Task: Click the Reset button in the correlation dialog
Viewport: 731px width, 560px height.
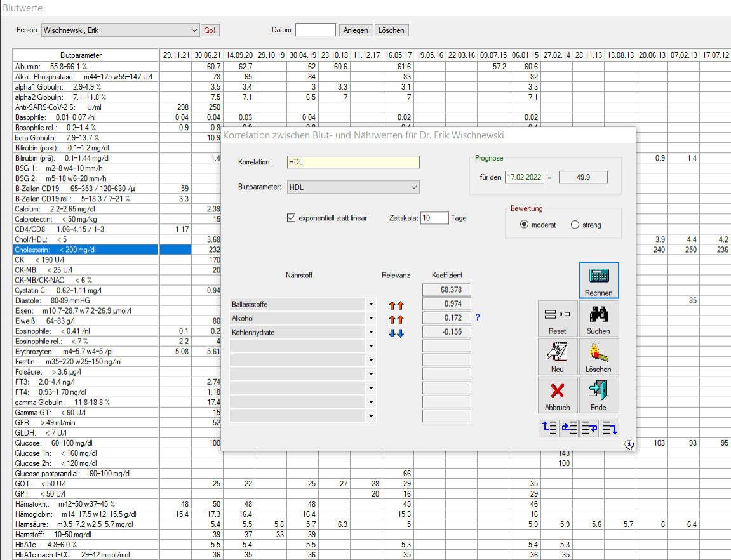Action: pos(557,318)
